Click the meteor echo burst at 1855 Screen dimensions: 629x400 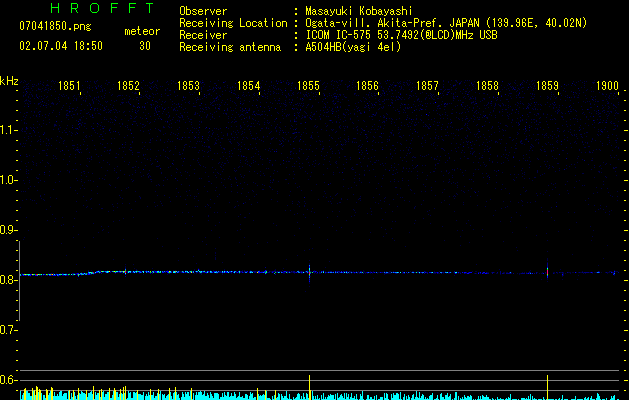tap(309, 272)
